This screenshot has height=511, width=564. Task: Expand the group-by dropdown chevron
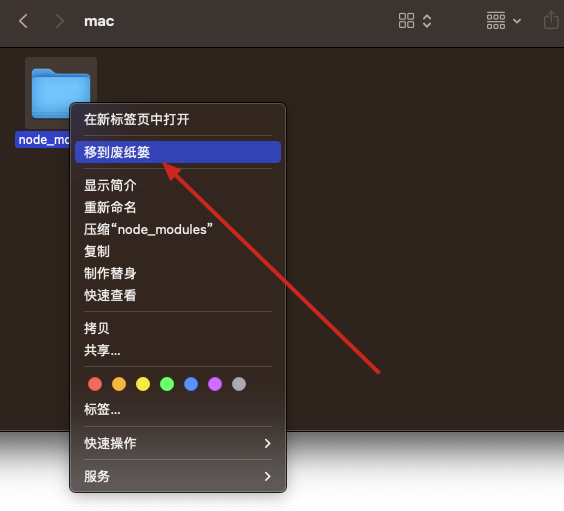[517, 21]
